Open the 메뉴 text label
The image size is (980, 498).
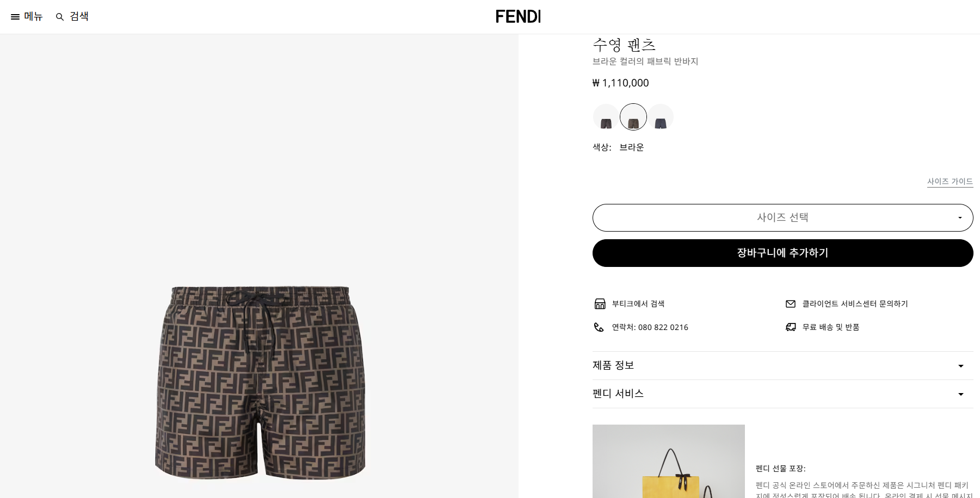[x=33, y=16]
